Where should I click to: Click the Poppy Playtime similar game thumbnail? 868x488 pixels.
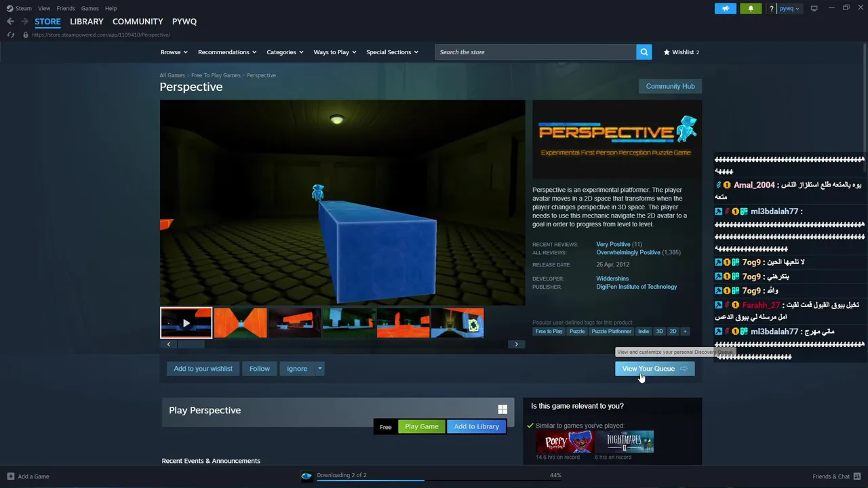point(564,442)
